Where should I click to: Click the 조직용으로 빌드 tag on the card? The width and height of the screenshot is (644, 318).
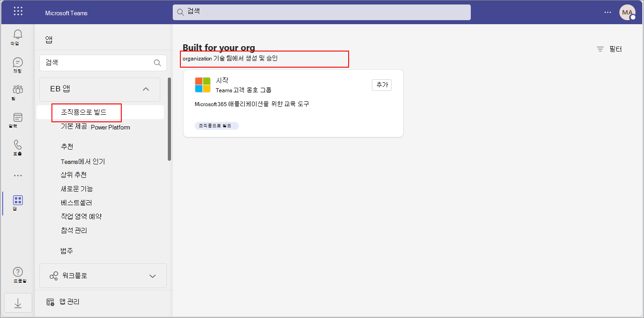coord(217,126)
